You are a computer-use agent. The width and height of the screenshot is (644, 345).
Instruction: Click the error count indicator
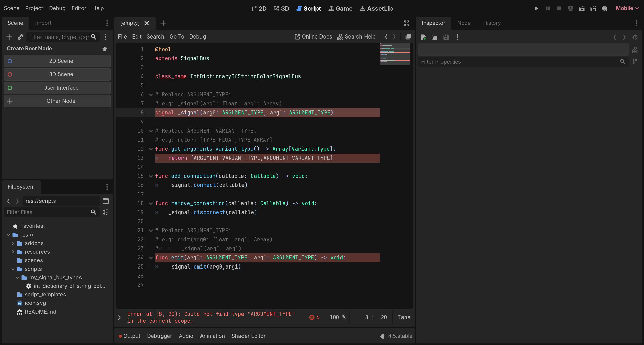314,317
